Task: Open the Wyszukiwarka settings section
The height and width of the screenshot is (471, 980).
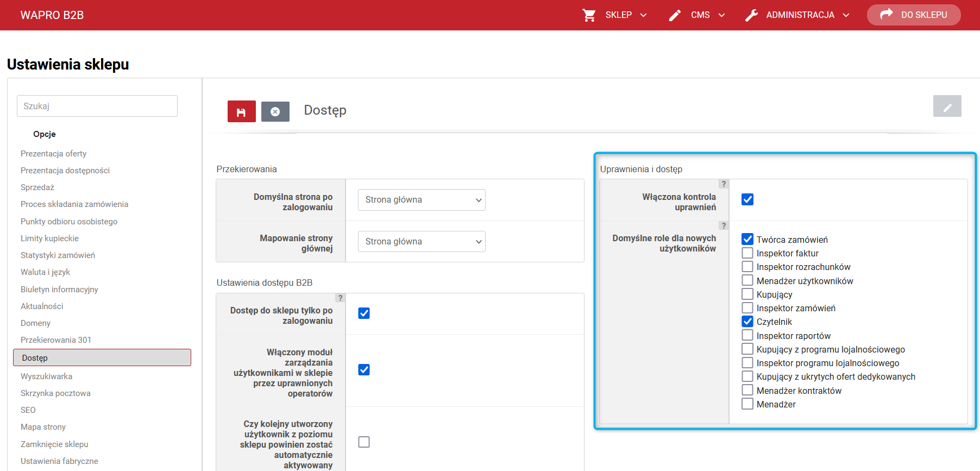Action: tap(47, 376)
